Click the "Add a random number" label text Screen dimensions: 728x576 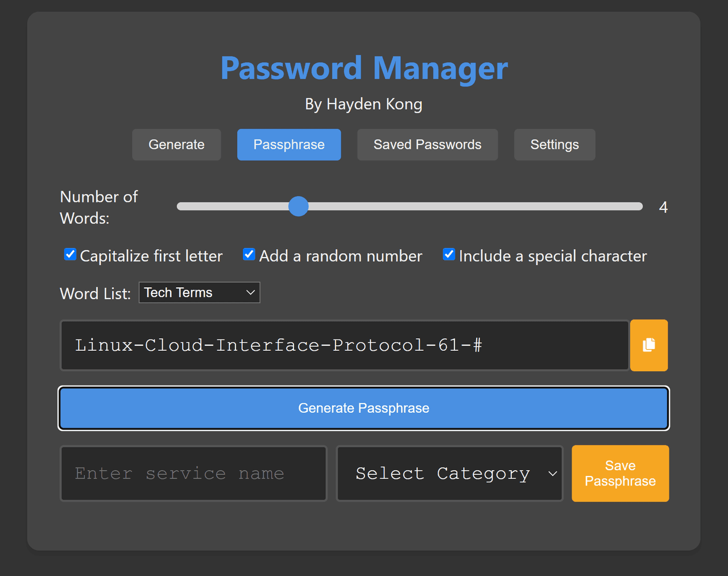point(340,256)
